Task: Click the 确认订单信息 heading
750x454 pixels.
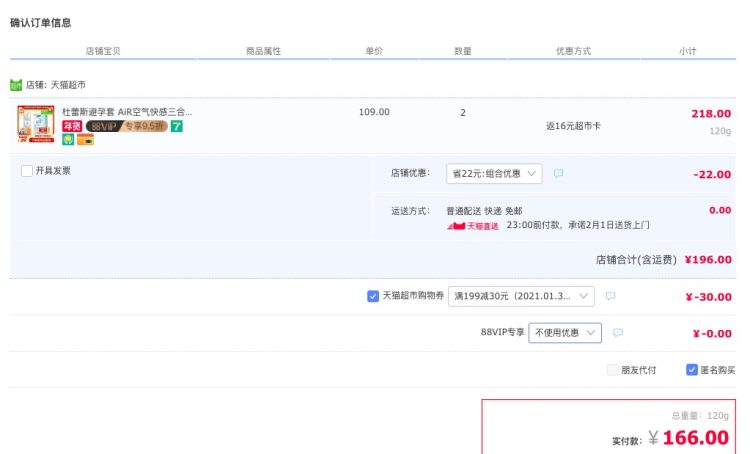Action: click(41, 23)
